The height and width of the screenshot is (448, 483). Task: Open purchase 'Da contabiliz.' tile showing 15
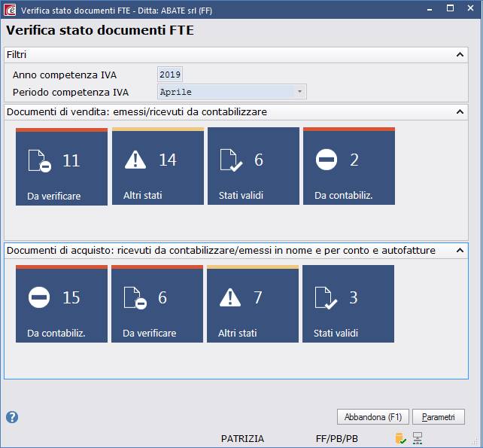pos(62,304)
